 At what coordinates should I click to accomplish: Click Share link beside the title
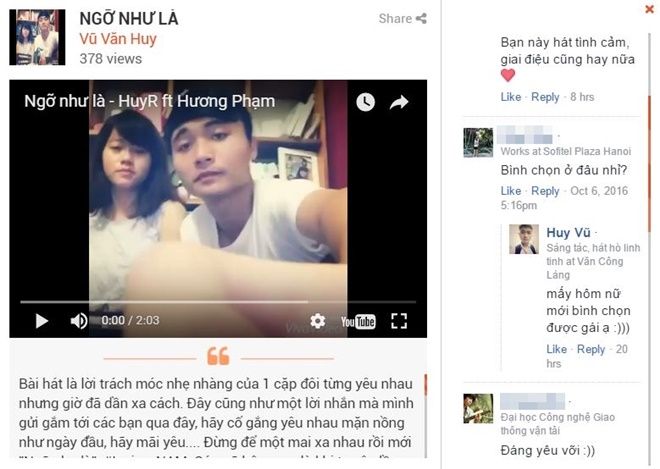pyautogui.click(x=402, y=19)
